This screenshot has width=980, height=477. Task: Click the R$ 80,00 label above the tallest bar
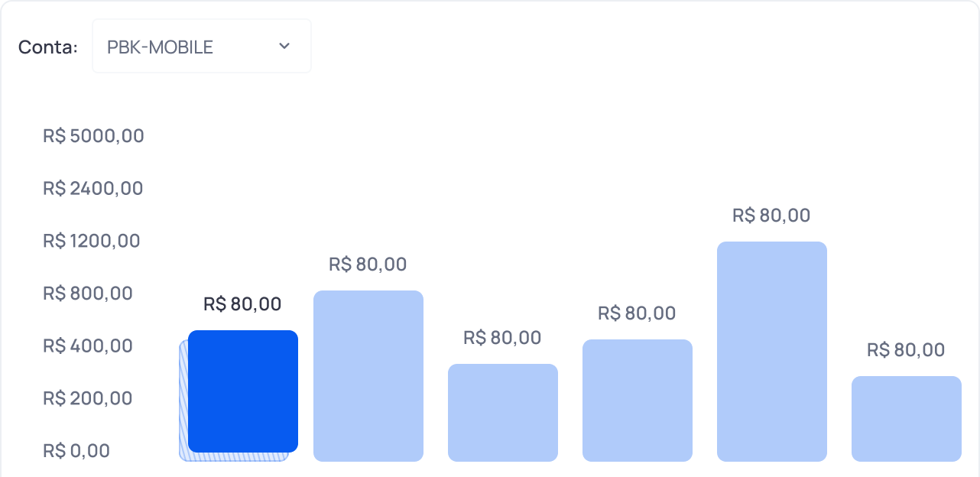771,216
